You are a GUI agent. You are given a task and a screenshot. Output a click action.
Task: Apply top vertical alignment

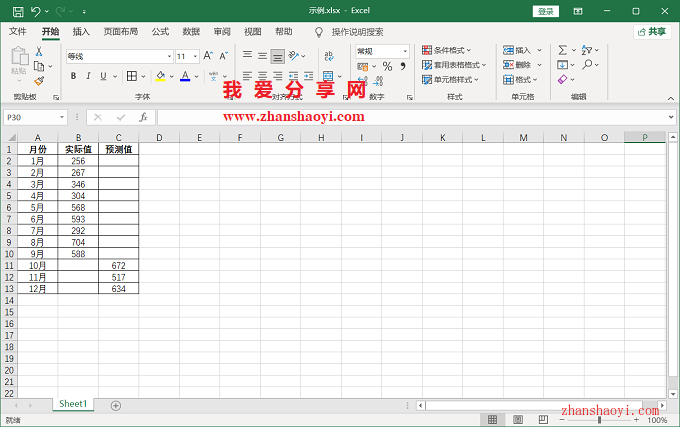click(247, 55)
